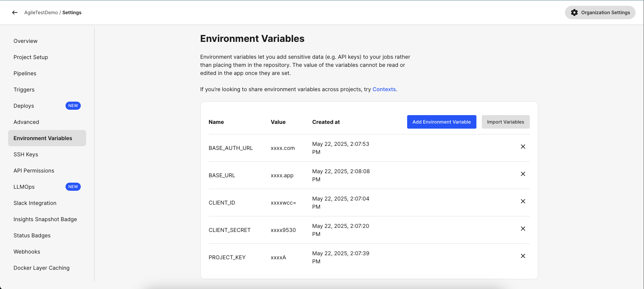
Task: Open LLMOps settings page
Action: coord(24,187)
